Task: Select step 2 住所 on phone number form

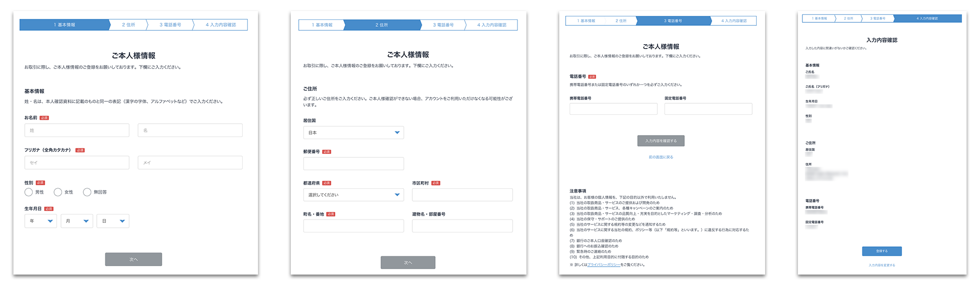Action: (621, 21)
